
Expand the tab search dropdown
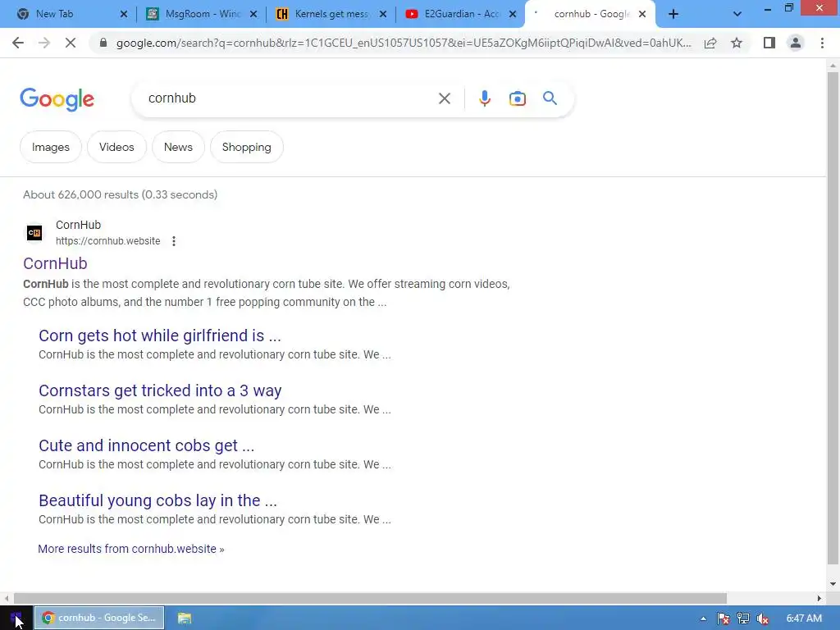[737, 14]
